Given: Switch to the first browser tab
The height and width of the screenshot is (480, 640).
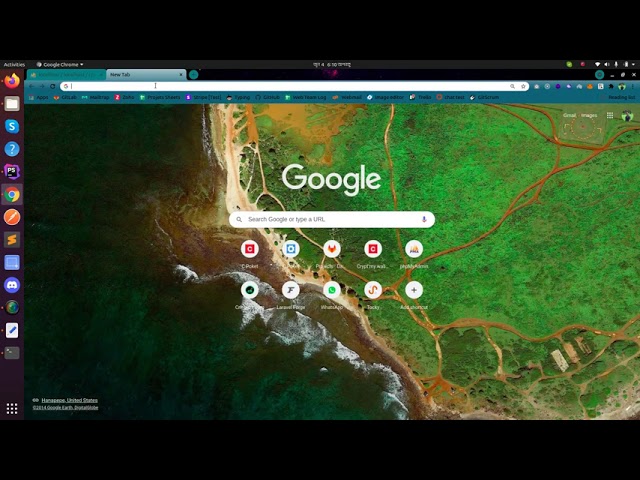Looking at the screenshot, I should 67,75.
